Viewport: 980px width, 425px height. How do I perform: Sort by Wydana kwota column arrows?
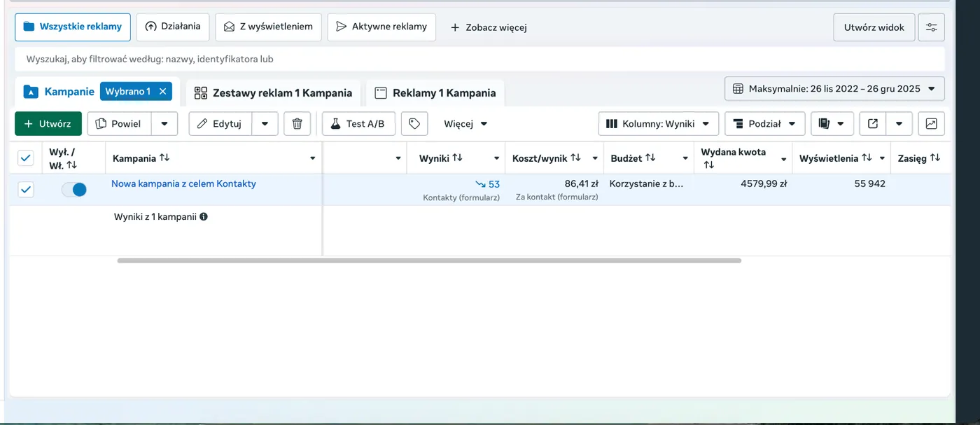[708, 165]
